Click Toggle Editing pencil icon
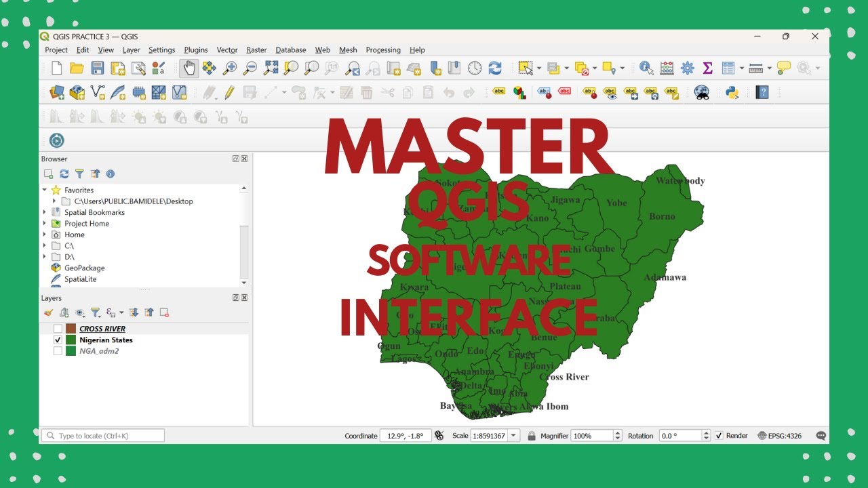The image size is (868, 488). (229, 92)
